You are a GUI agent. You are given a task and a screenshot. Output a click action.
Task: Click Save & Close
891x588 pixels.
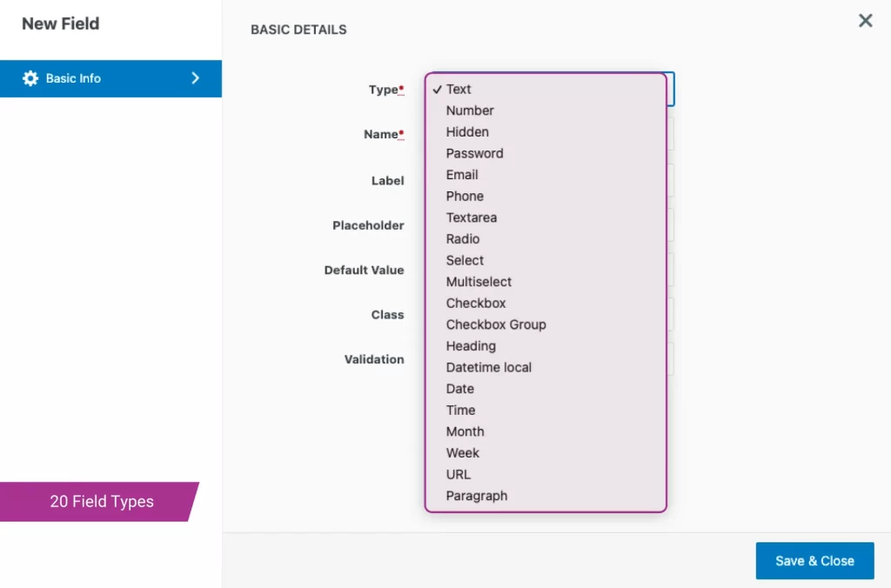(x=814, y=561)
